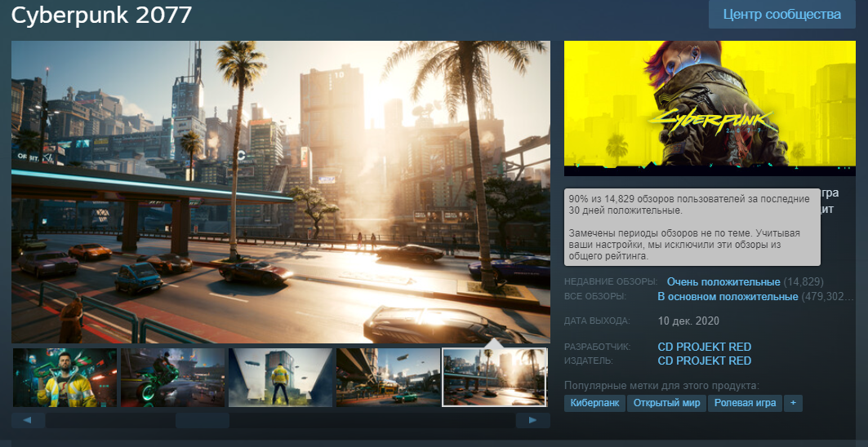The width and height of the screenshot is (868, 447).
Task: Open publisher CD PROJEKT RED link
Action: coord(704,361)
